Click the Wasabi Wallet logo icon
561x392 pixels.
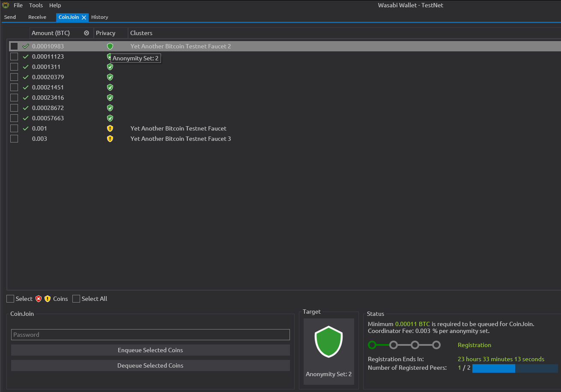pos(6,6)
